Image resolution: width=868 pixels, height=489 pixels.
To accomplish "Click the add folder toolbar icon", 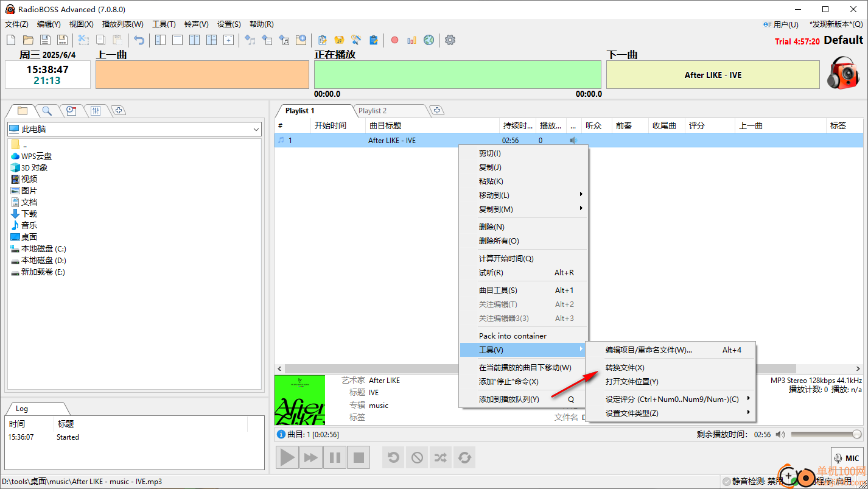I will 301,40.
